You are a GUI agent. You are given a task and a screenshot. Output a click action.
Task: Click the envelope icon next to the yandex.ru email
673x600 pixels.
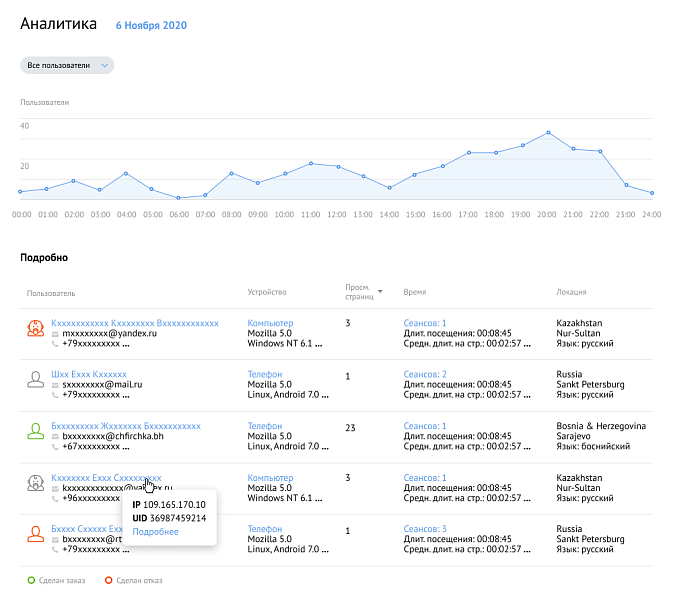55,334
